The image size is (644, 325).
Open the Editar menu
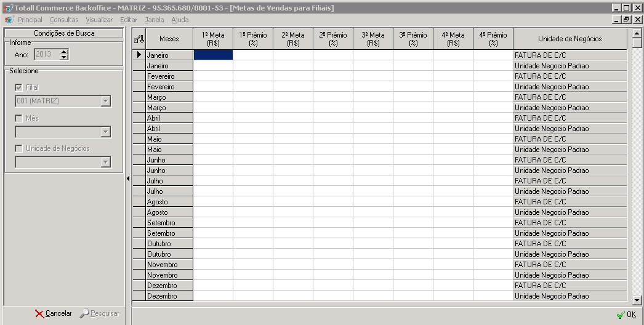point(129,20)
